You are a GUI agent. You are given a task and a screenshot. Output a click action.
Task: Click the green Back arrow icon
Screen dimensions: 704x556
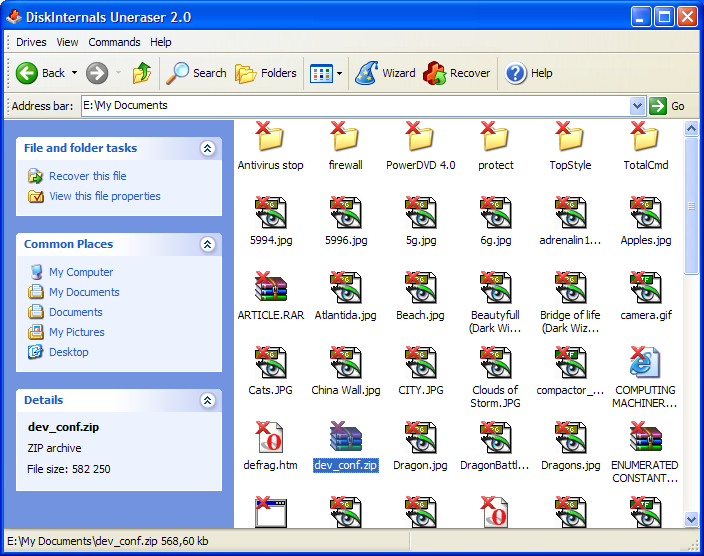(x=26, y=73)
